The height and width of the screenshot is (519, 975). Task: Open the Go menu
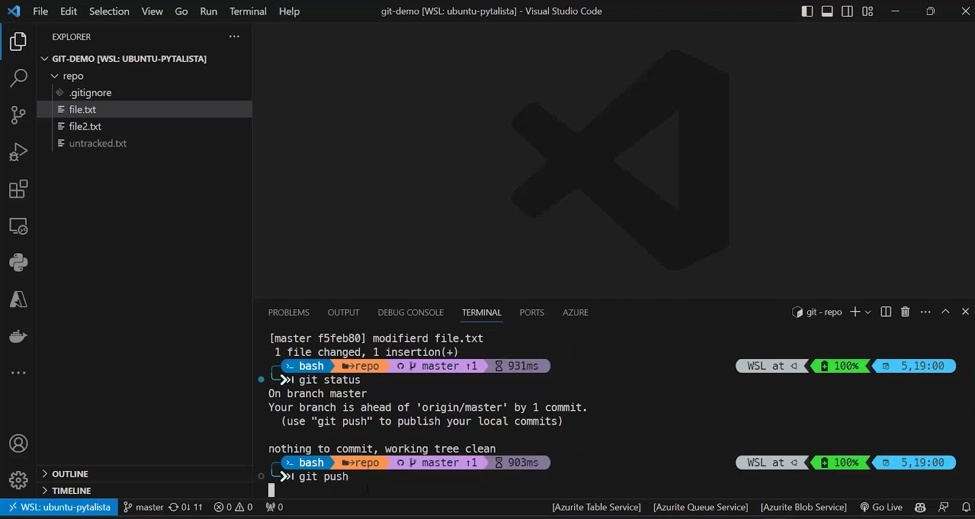click(x=181, y=11)
